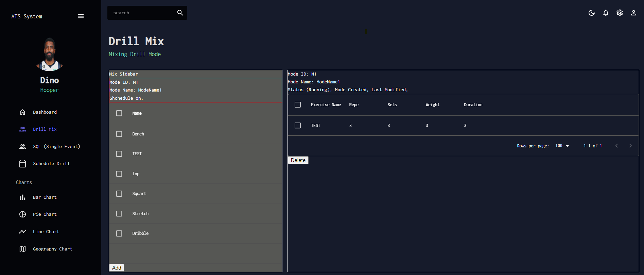The width and height of the screenshot is (644, 275).
Task: Select the TEST row checkbox in mode table
Action: (x=298, y=126)
